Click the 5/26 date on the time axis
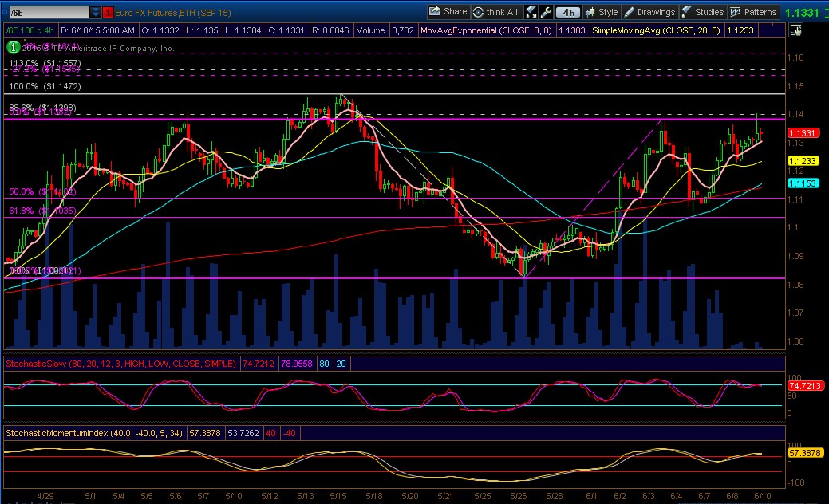829x504 pixels. [519, 496]
